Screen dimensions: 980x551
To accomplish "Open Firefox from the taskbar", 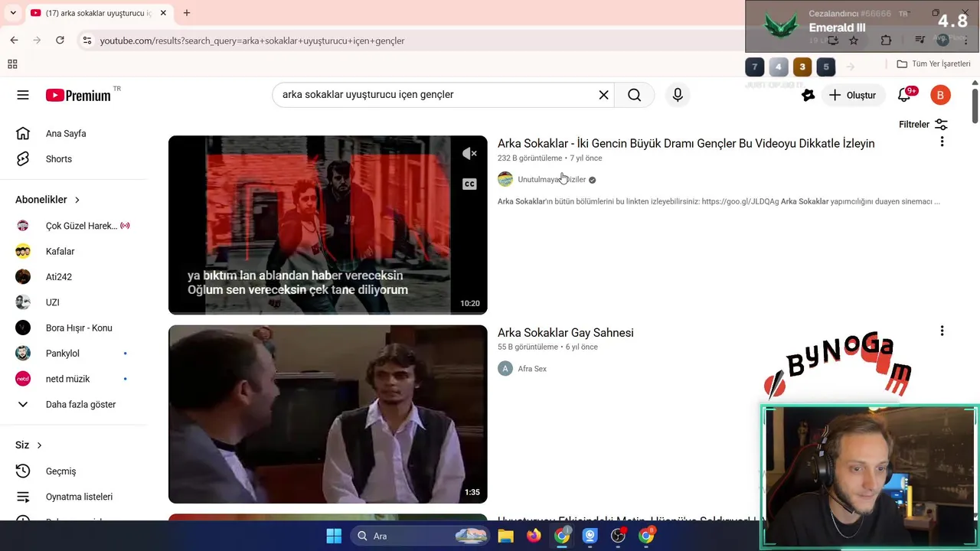I will (x=534, y=536).
